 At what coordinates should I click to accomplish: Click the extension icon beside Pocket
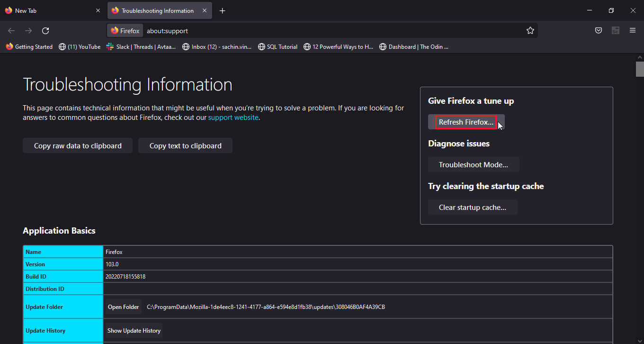[616, 31]
